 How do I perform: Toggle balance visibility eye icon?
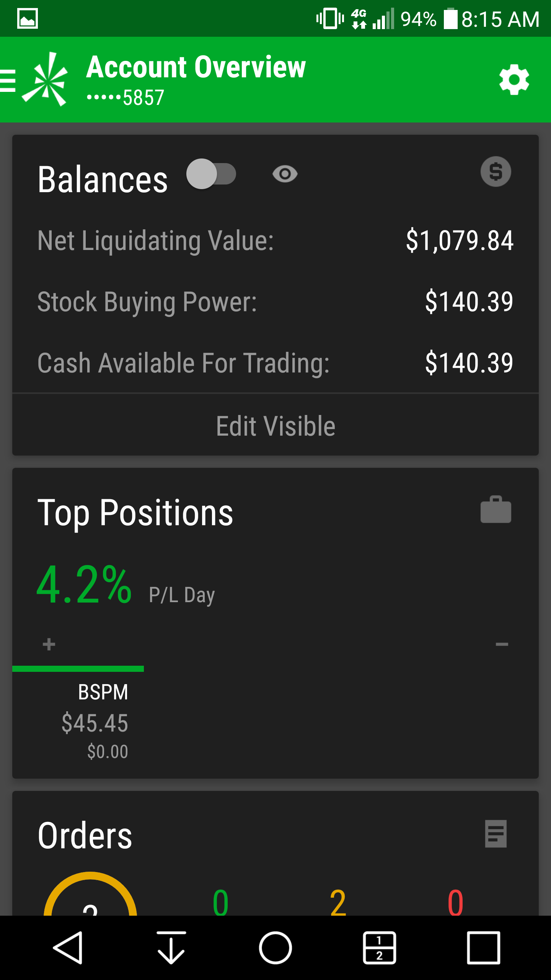(285, 174)
